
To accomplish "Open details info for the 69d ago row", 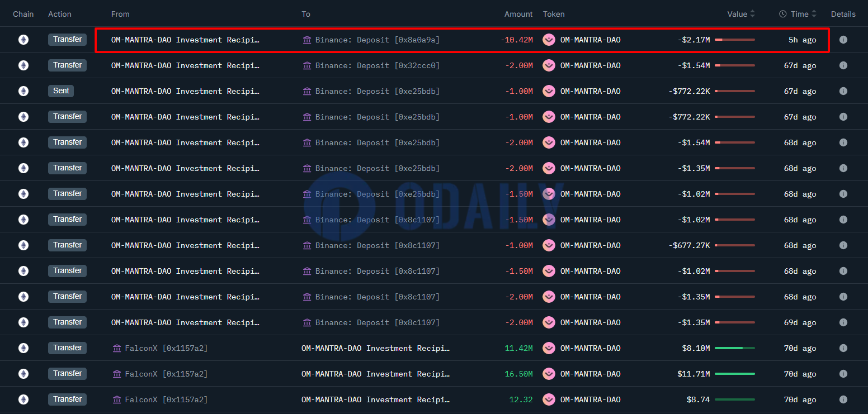I will click(843, 322).
